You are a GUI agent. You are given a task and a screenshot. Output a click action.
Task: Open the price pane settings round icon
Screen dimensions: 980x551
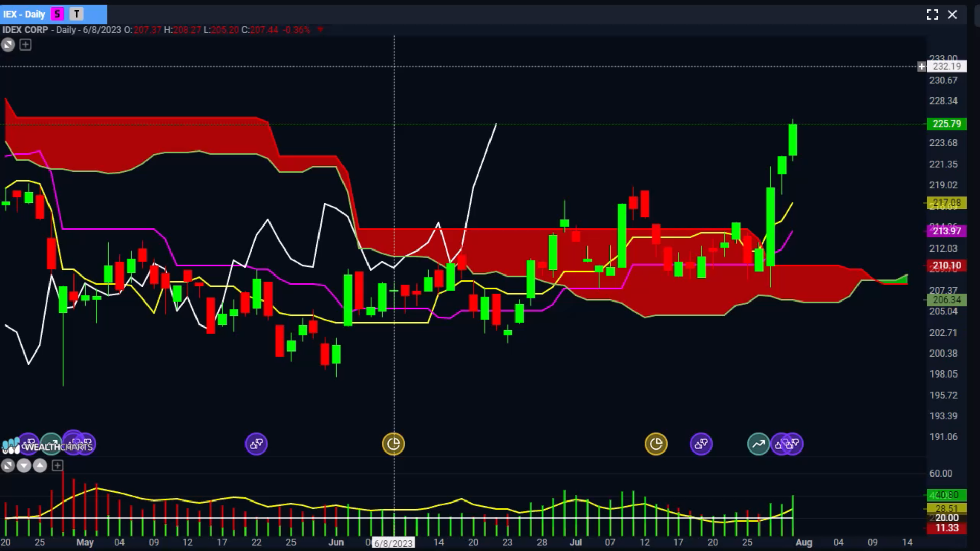pos(8,45)
